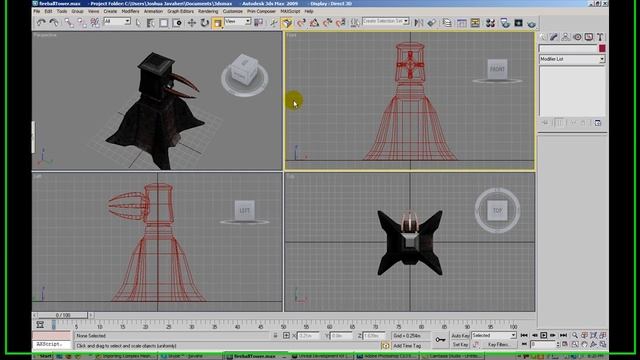The image size is (640, 360).
Task: Open the Graph Editors menu
Action: click(180, 11)
